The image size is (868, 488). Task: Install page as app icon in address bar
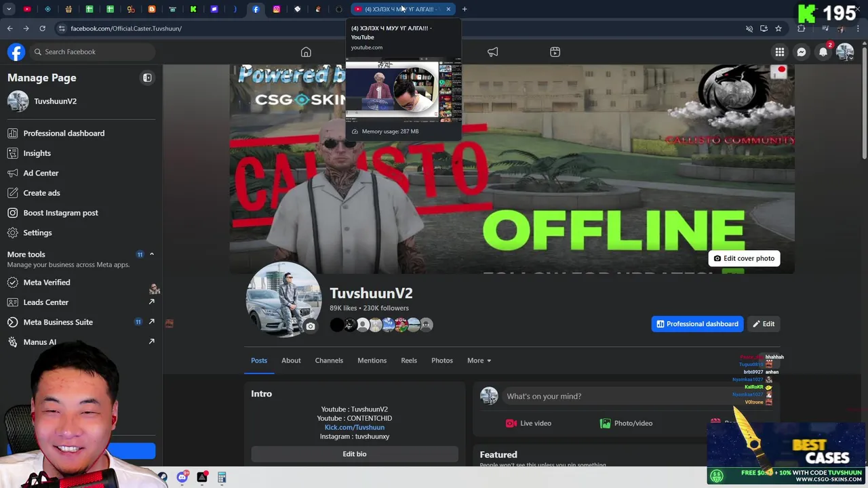click(764, 28)
